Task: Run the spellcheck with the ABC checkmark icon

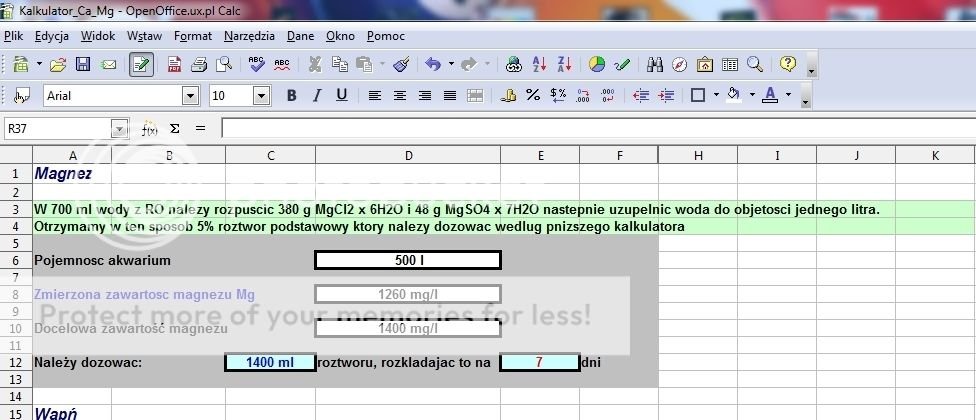Action: (256, 64)
